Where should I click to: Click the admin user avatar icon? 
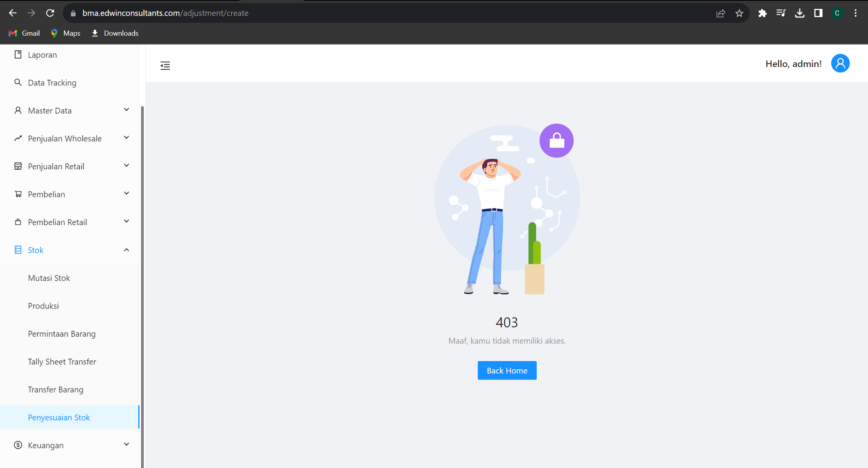click(x=840, y=63)
